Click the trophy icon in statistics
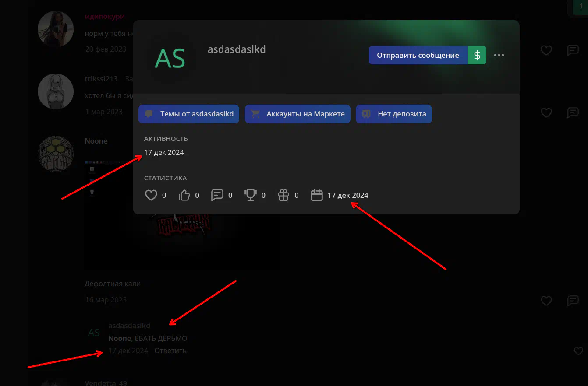 (x=250, y=195)
